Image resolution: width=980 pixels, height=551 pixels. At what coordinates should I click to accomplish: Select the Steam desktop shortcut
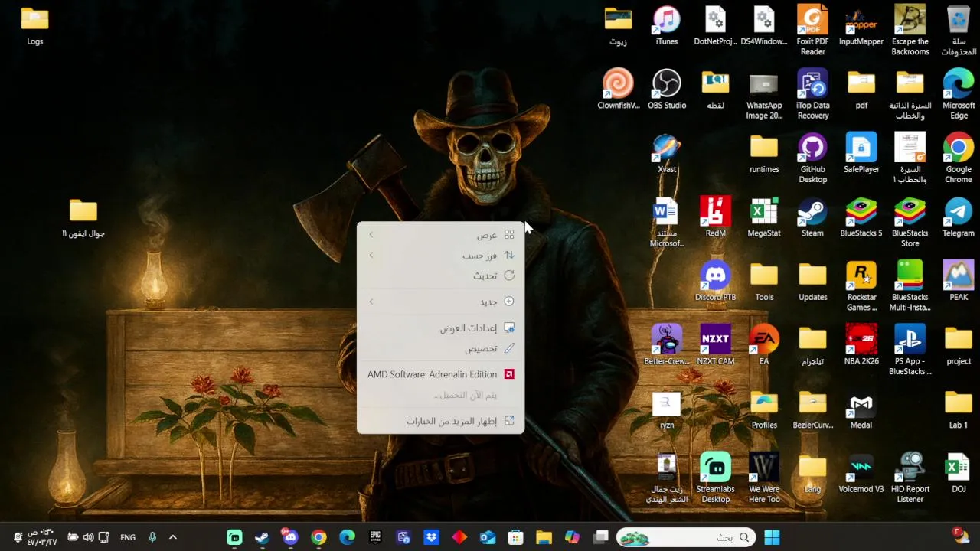812,217
